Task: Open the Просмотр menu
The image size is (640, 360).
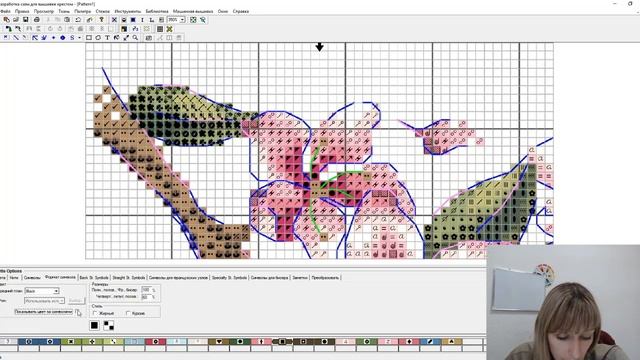Action: click(44, 11)
